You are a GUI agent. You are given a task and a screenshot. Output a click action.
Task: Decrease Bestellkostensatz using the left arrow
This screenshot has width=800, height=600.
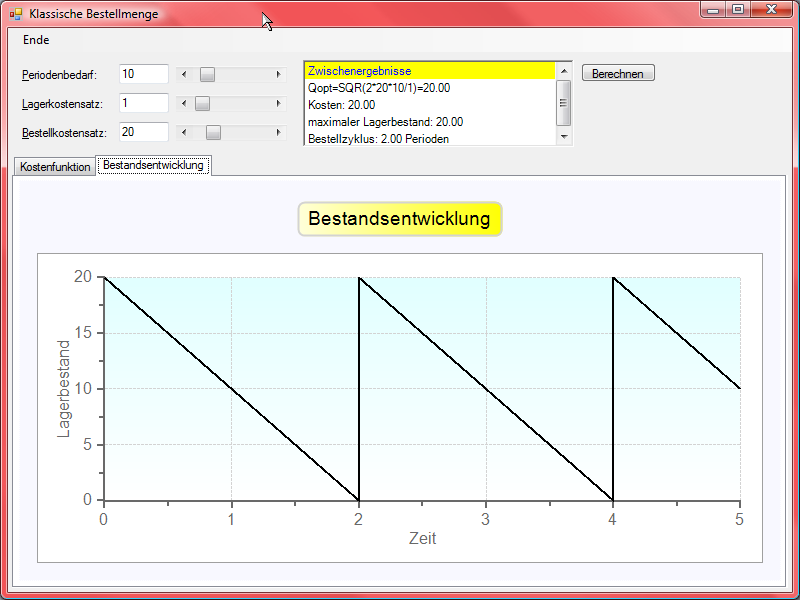(x=181, y=132)
